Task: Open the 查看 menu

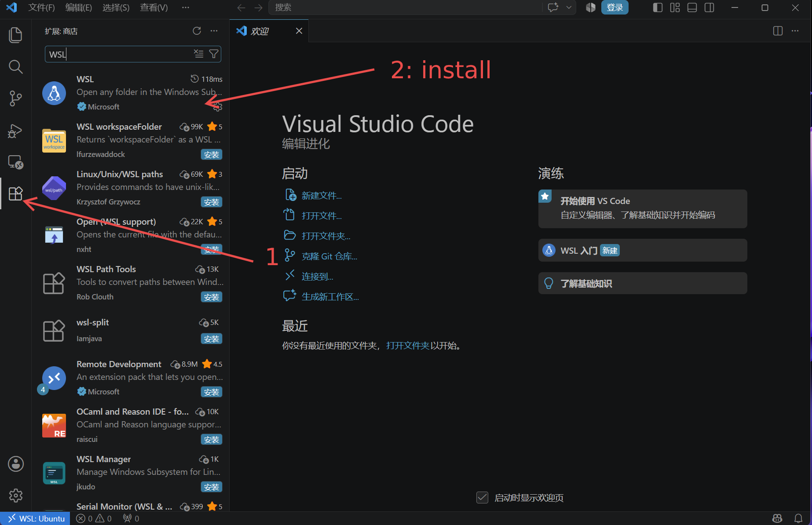Action: pos(154,7)
